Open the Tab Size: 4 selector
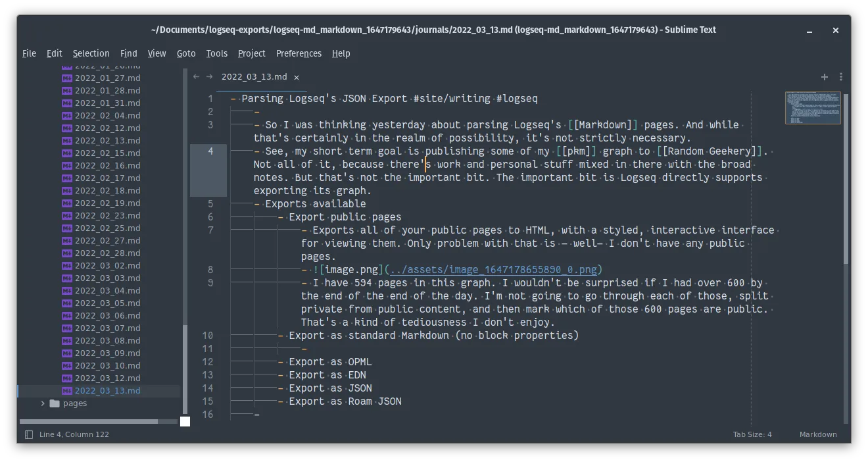Viewport: 868px width, 462px height. (x=752, y=434)
